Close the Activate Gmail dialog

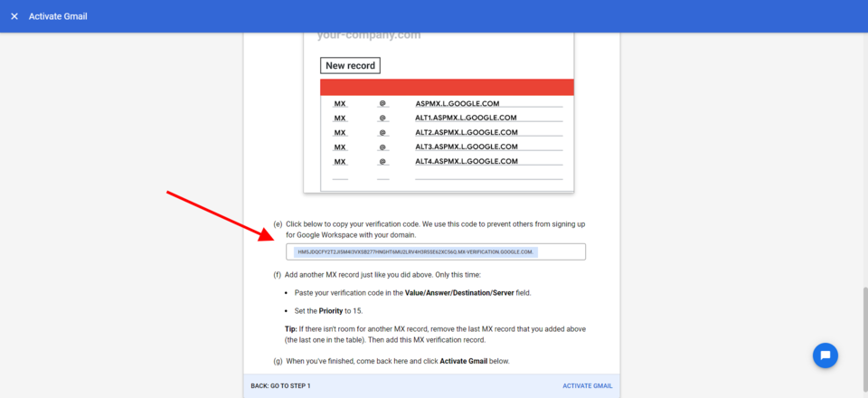(14, 16)
